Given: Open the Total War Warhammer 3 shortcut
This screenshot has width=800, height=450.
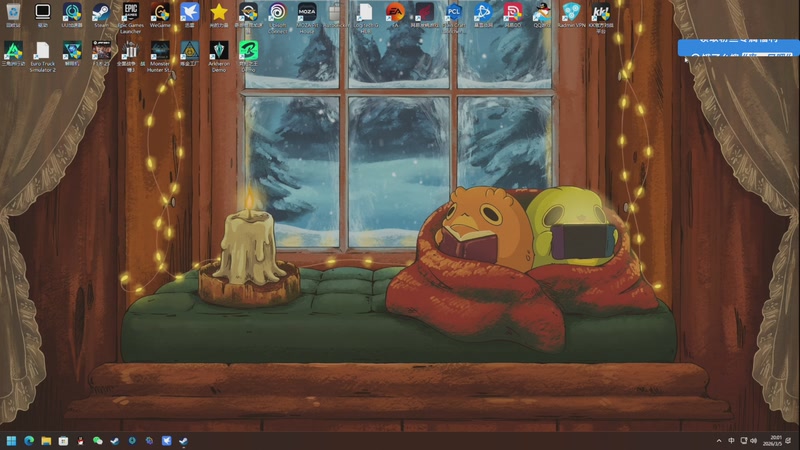Looking at the screenshot, I should pyautogui.click(x=131, y=57).
